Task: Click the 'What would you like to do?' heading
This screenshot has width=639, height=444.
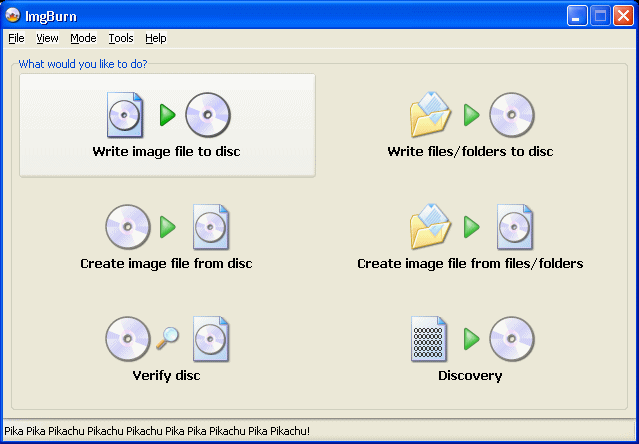Action: click(83, 64)
